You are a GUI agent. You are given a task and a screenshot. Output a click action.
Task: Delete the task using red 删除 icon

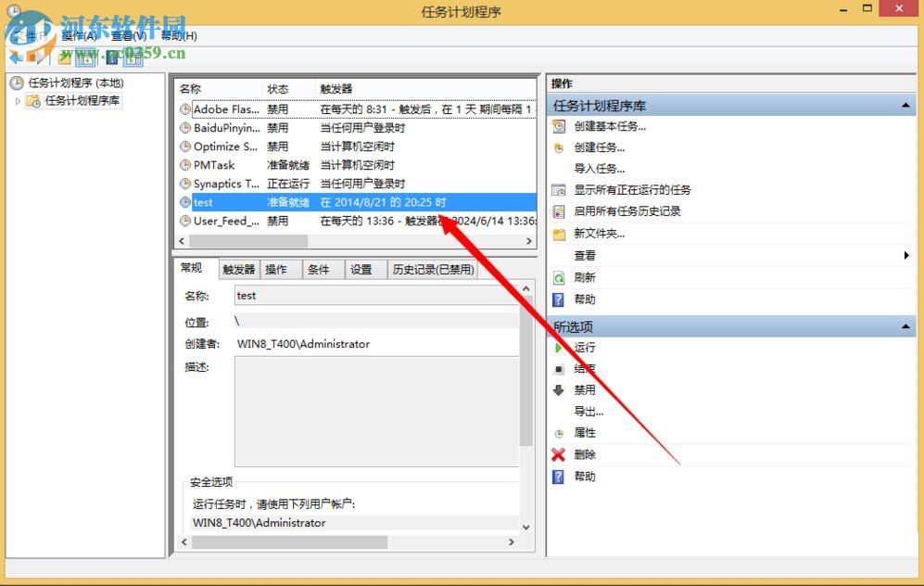pyautogui.click(x=559, y=454)
